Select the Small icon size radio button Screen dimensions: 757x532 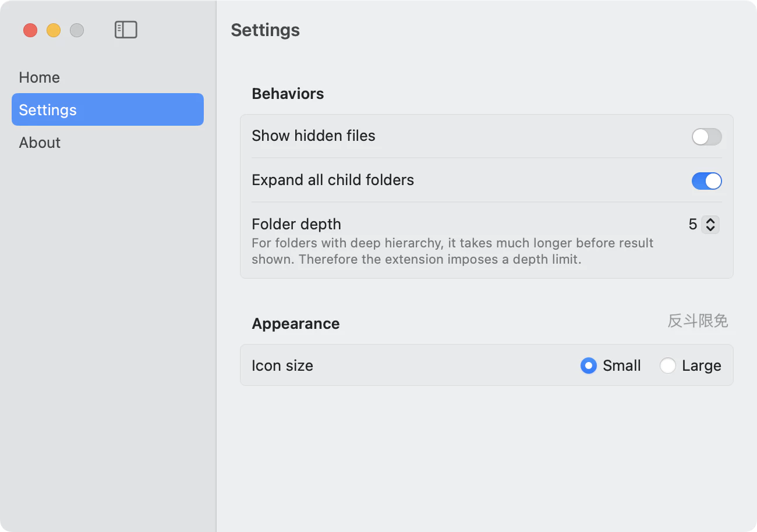[589, 366]
